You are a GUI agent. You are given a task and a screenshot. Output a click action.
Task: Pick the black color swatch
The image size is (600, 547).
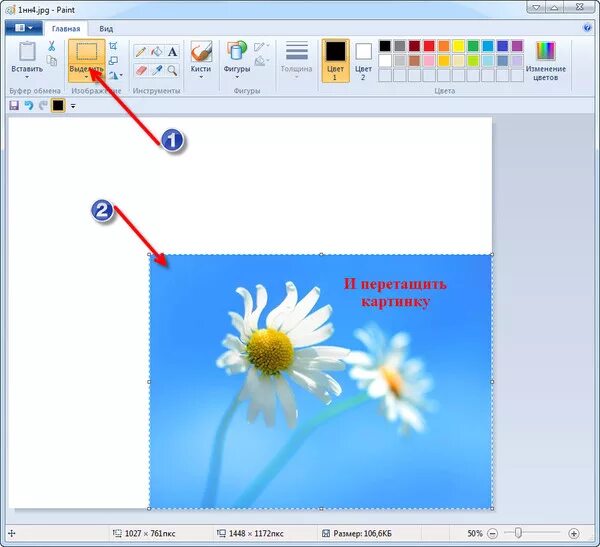[385, 46]
